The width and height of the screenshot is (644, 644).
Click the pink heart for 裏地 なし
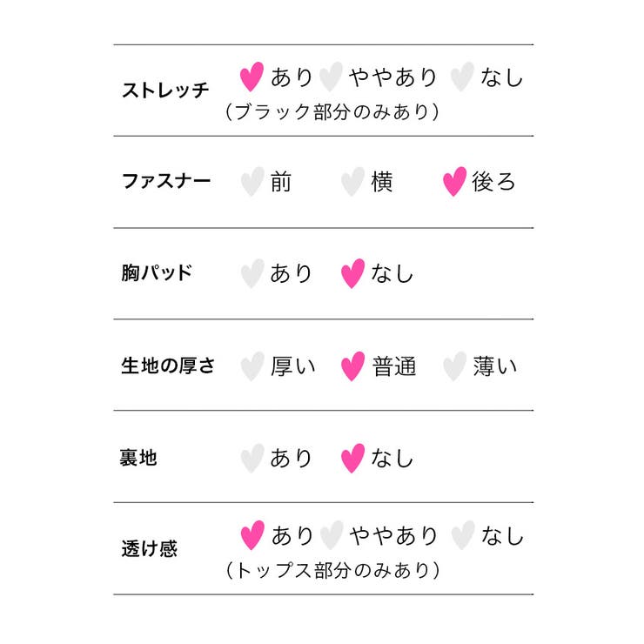point(352,459)
